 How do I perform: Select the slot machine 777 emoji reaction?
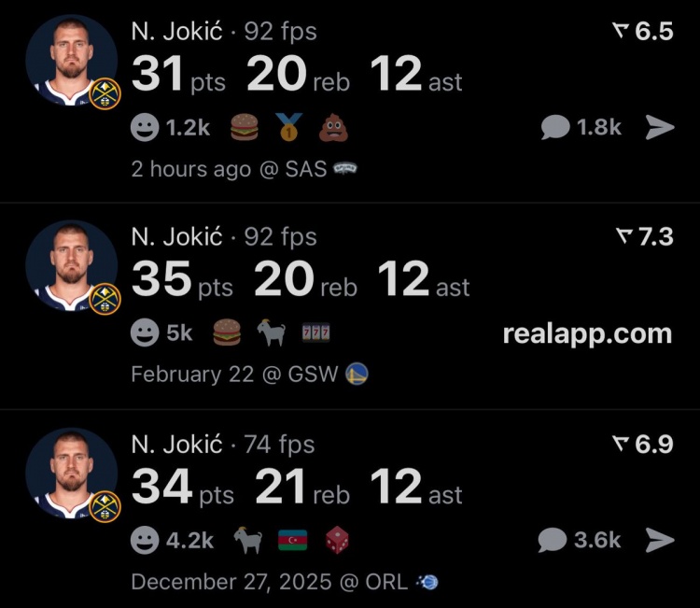tap(318, 333)
